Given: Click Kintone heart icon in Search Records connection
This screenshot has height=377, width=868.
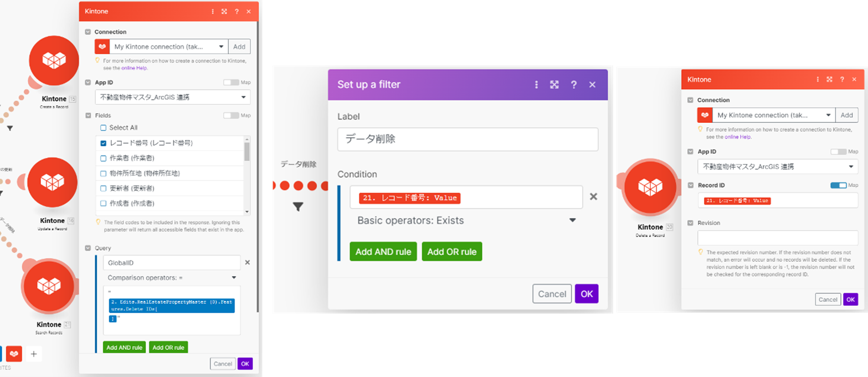Looking at the screenshot, I should 102,47.
